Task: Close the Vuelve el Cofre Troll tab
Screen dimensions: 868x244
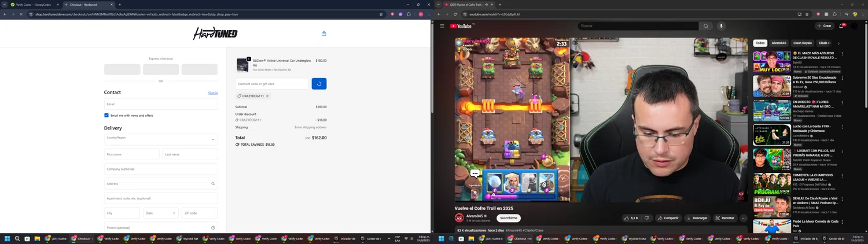Action: coord(492,5)
